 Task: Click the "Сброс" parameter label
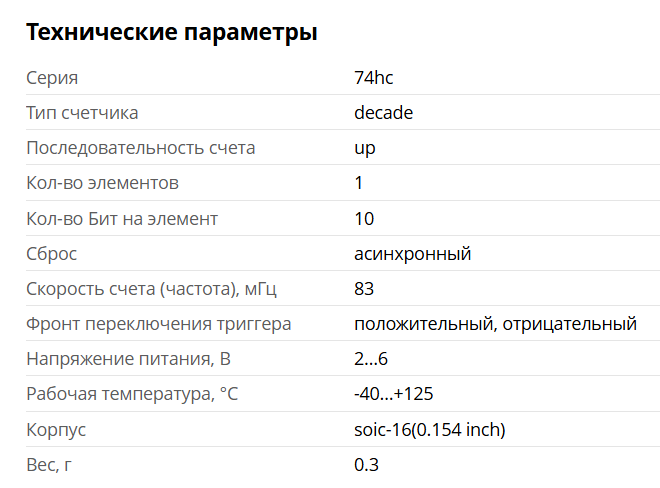(52, 254)
